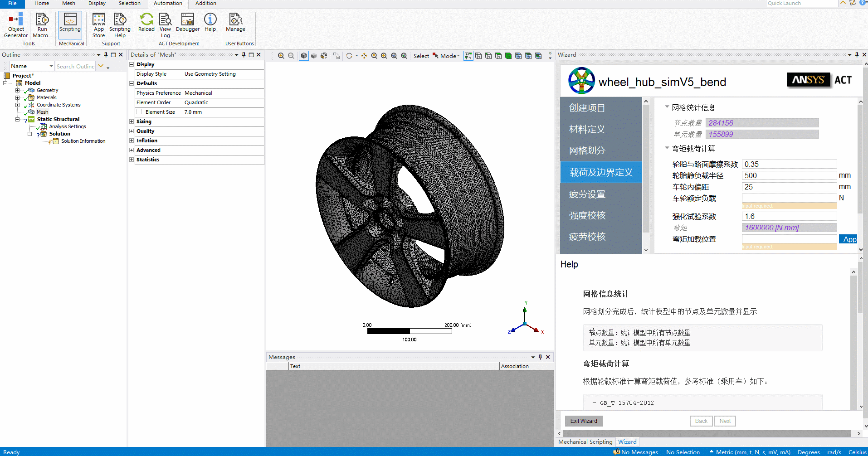Switch to the Mesh ribbon tab
The height and width of the screenshot is (456, 868).
click(x=68, y=3)
